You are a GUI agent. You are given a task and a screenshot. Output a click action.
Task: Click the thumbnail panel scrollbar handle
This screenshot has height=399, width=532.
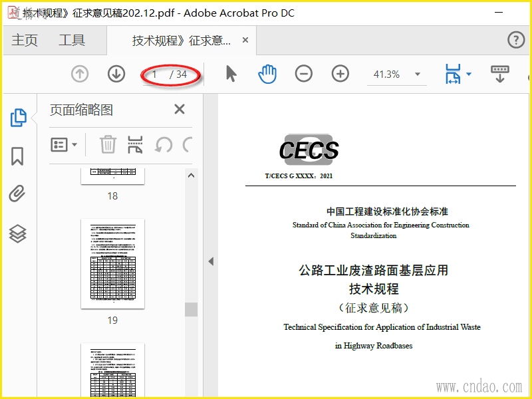tap(192, 309)
